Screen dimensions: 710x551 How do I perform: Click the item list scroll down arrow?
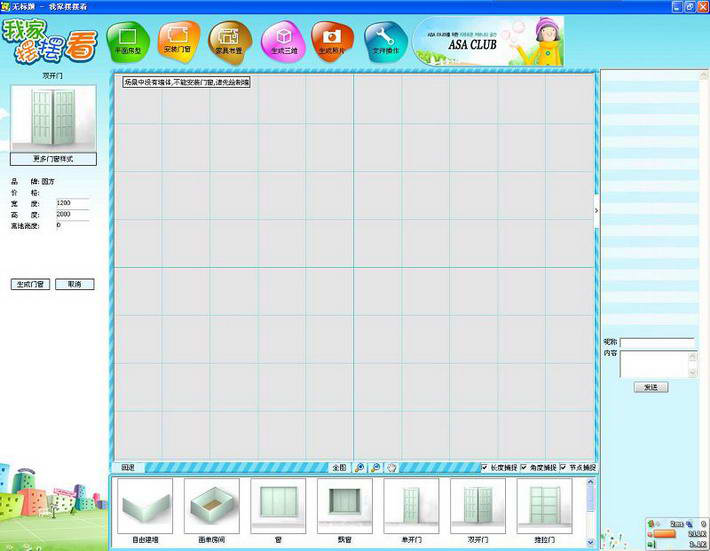tap(590, 542)
